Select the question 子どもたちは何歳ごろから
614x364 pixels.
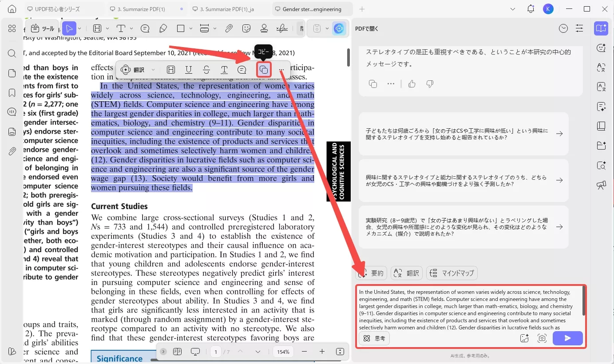(x=463, y=134)
